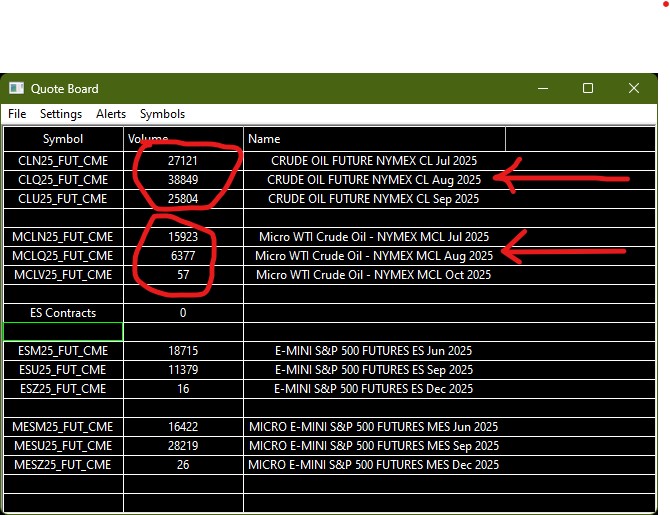This screenshot has width=670, height=515.
Task: Select the CLN25_FUT_CME symbol cell
Action: (x=63, y=161)
